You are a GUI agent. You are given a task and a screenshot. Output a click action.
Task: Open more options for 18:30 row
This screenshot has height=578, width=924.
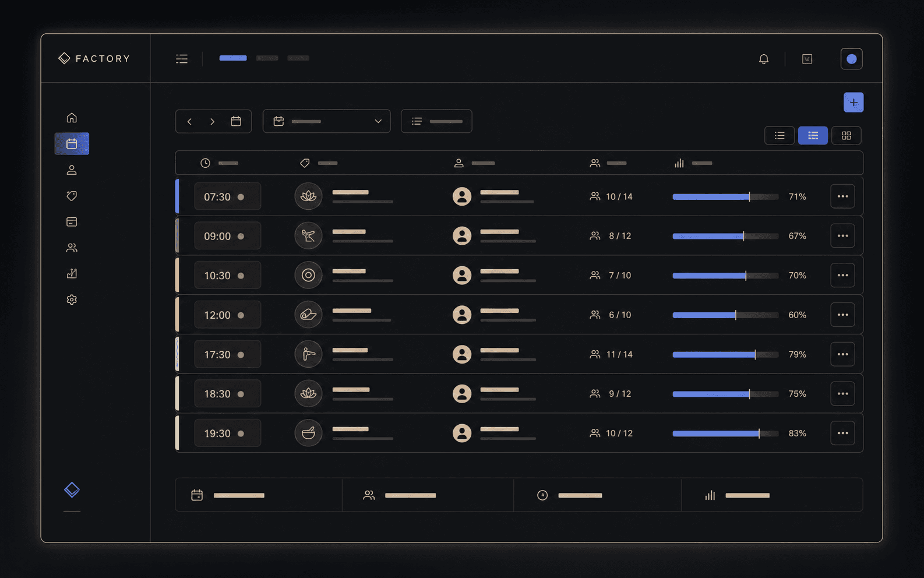842,394
